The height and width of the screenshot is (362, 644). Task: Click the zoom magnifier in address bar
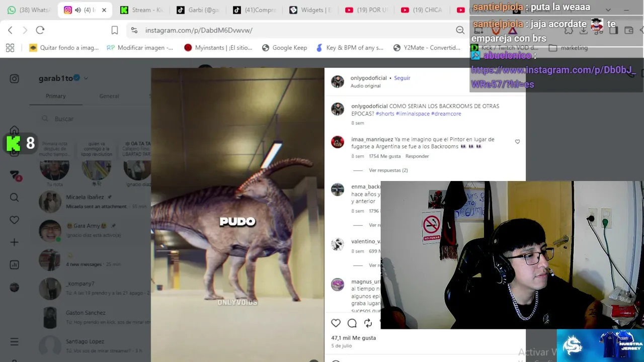(460, 30)
